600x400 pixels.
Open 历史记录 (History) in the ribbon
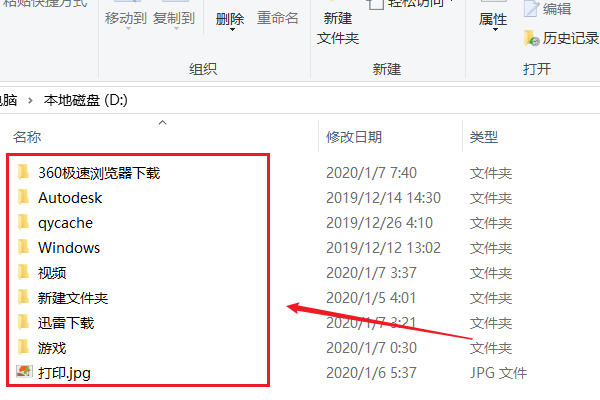click(561, 38)
